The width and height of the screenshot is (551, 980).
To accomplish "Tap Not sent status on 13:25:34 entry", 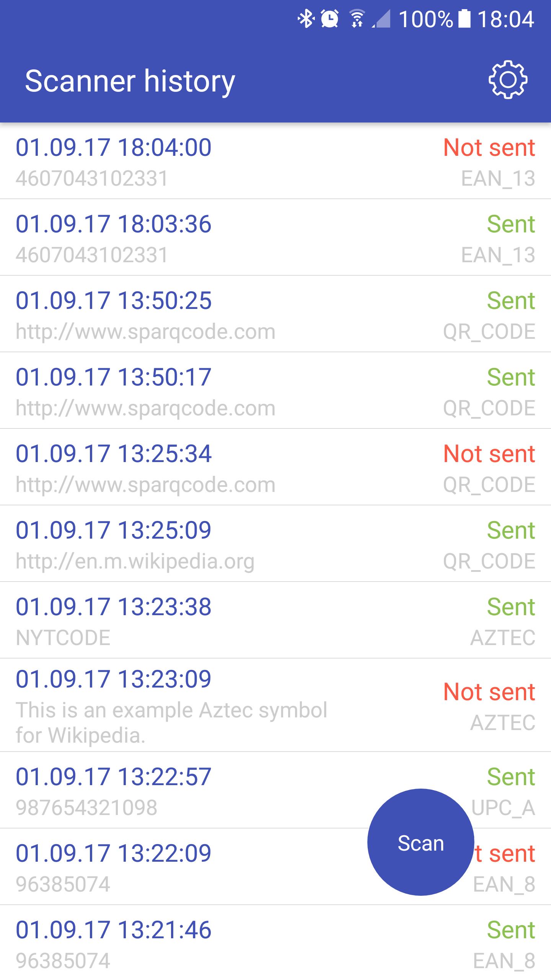I will click(489, 454).
